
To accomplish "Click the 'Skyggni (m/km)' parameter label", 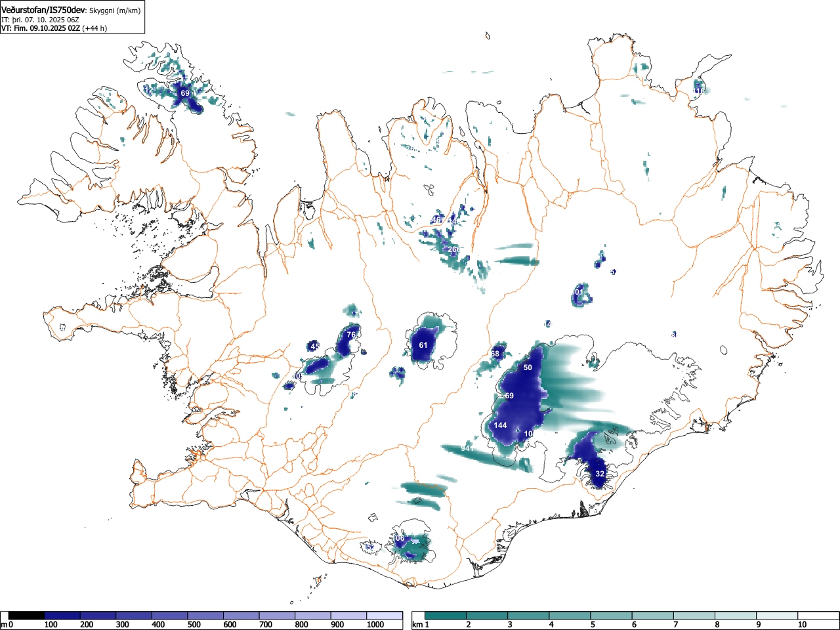I will click(114, 11).
